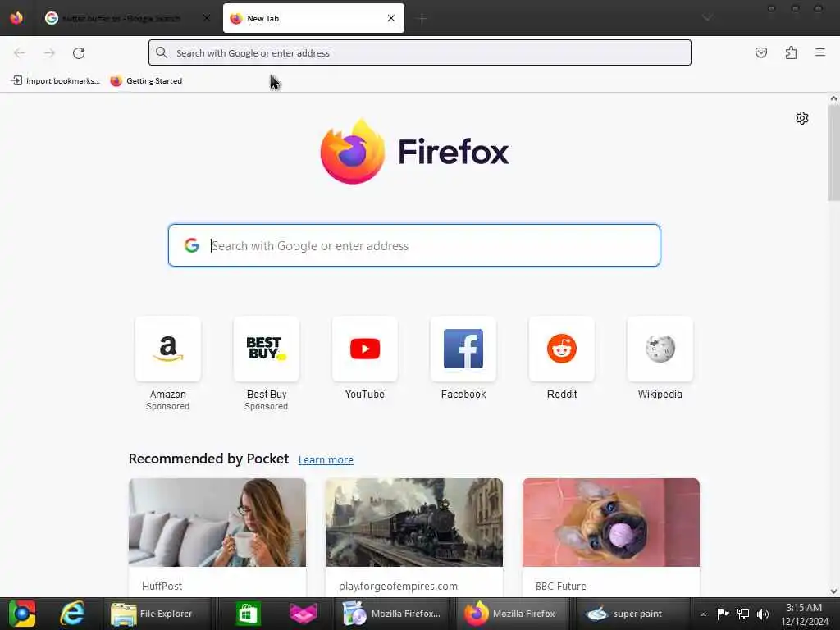Open Chrome from the taskbar
840x630 pixels.
click(21, 614)
